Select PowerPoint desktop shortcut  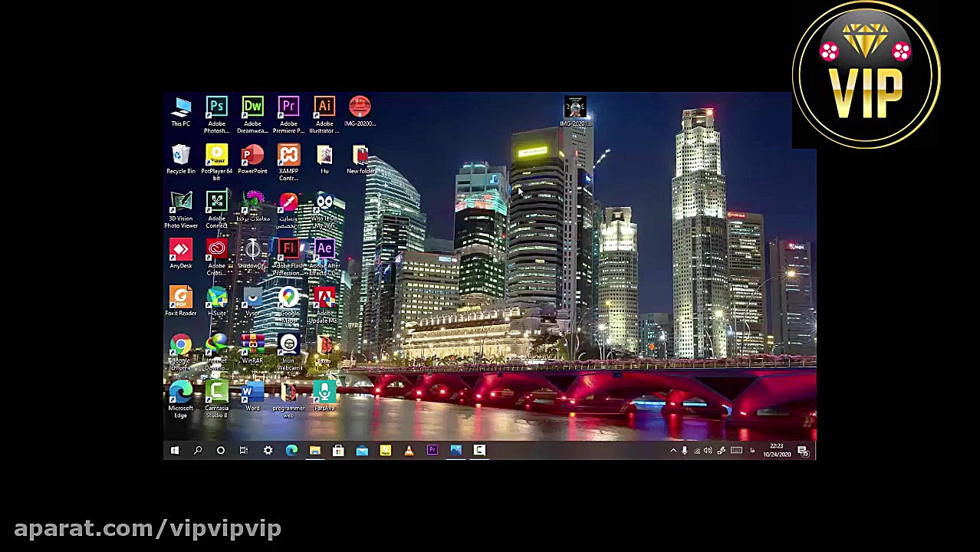point(252,159)
